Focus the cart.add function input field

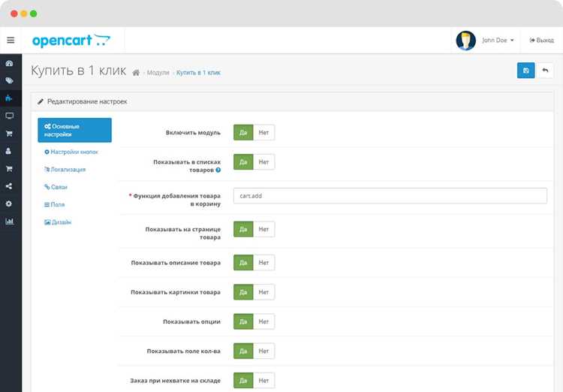coord(390,196)
